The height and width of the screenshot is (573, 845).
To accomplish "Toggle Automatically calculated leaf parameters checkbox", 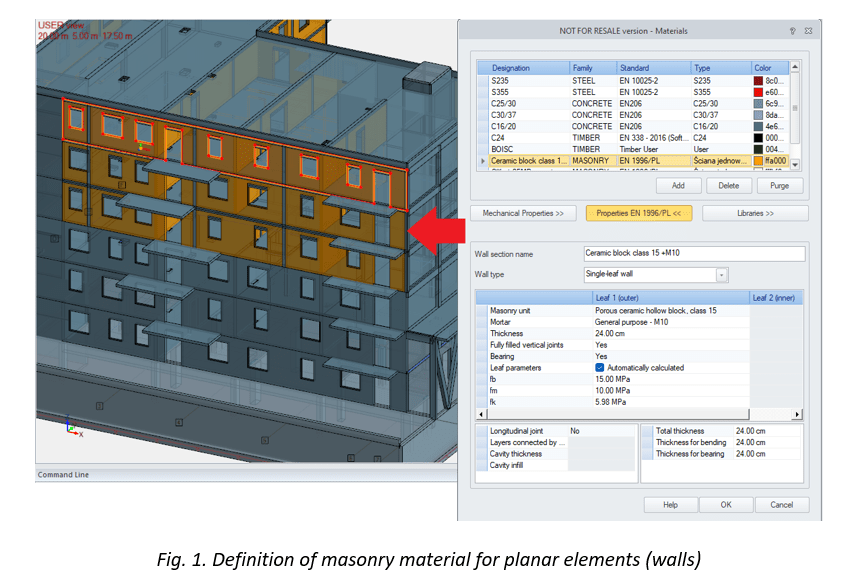I will 600,367.
